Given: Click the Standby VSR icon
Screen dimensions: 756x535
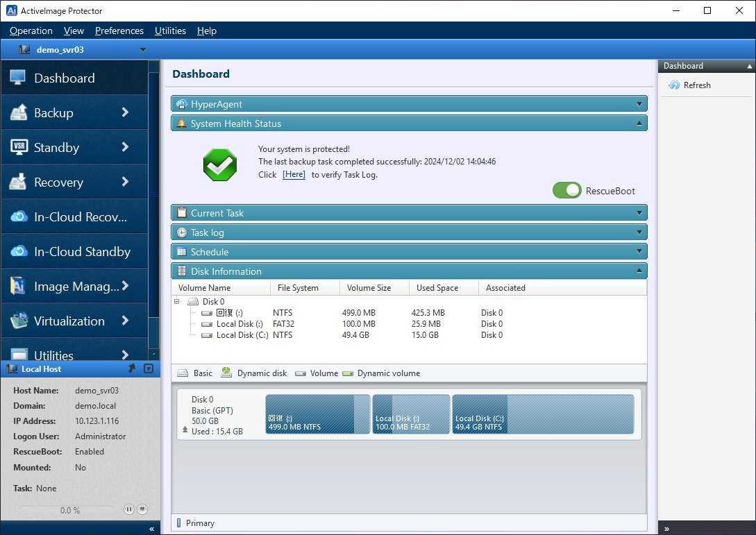Looking at the screenshot, I should pyautogui.click(x=18, y=147).
